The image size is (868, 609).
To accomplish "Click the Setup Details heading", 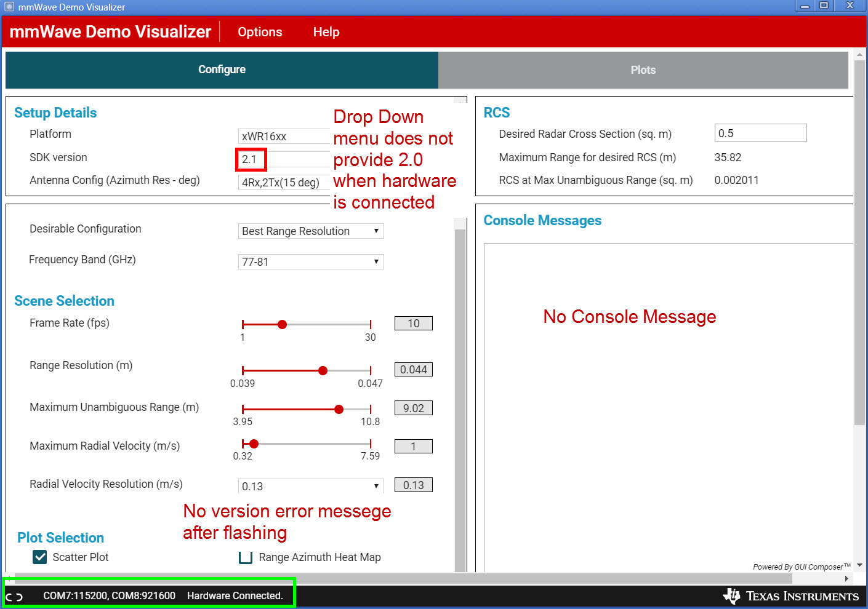I will (55, 113).
